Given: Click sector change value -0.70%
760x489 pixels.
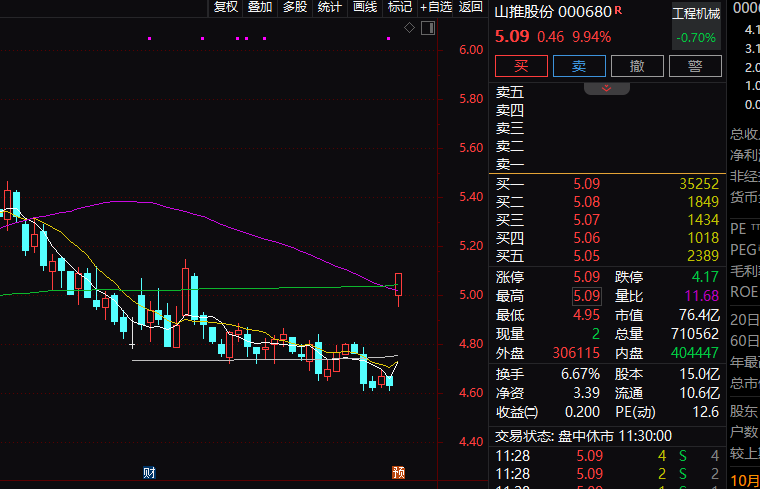Looking at the screenshot, I should point(696,38).
